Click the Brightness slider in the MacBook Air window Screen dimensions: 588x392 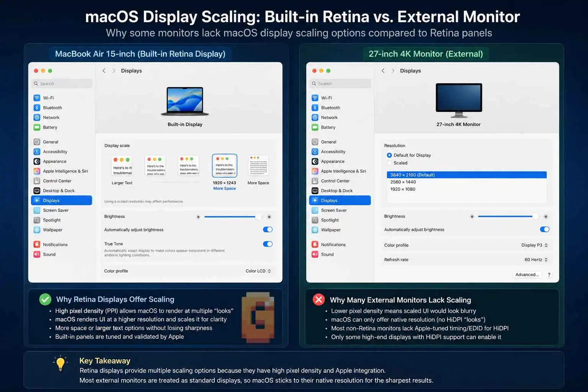[x=233, y=217]
